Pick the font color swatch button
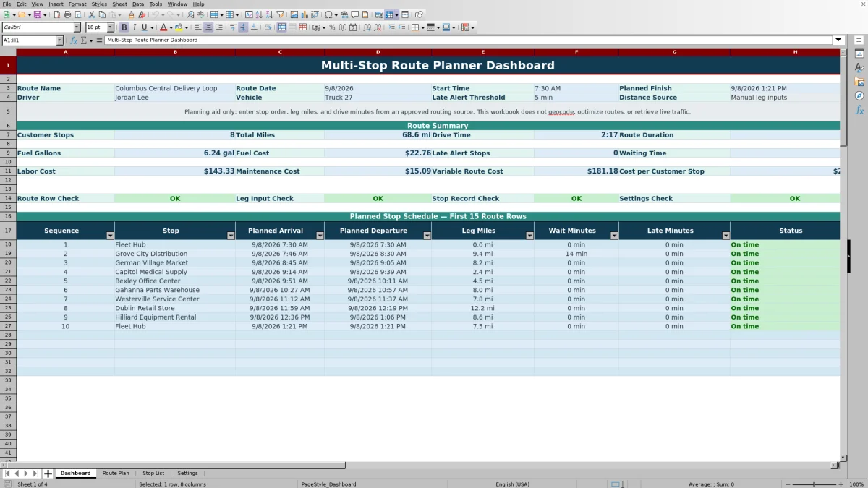 point(163,27)
